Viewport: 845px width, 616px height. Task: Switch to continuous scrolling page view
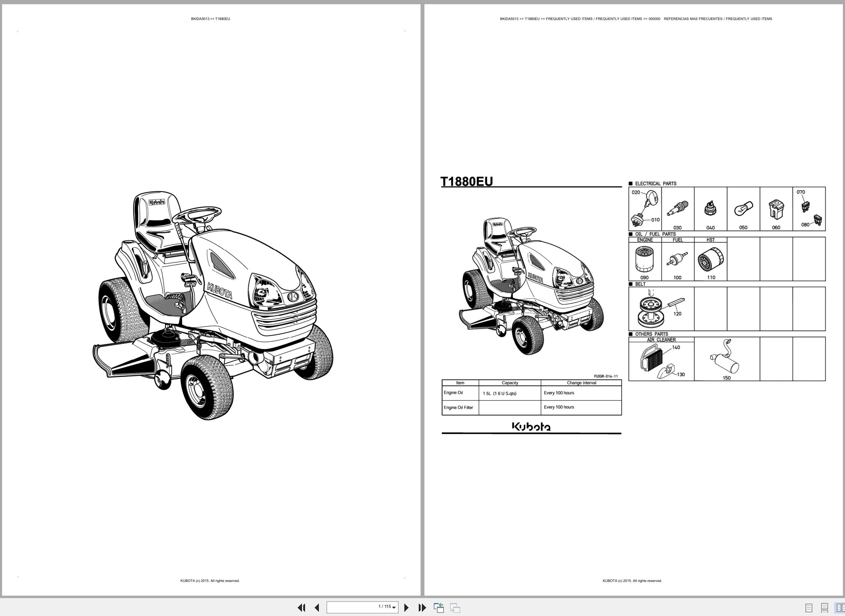[825, 608]
